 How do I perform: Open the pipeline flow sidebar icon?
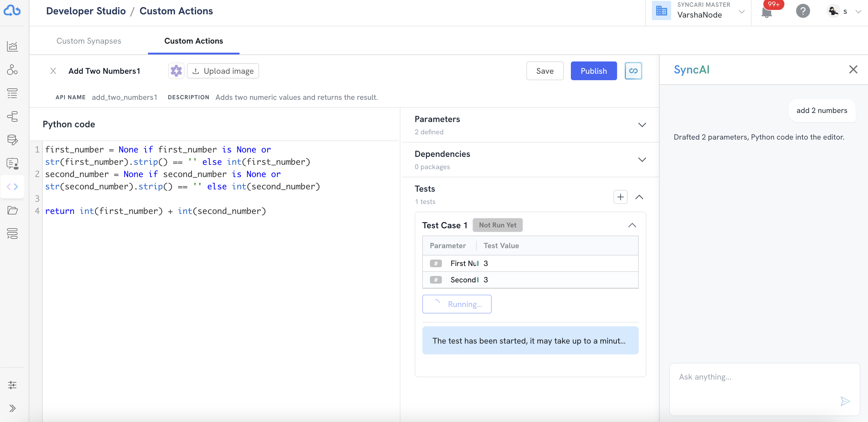[x=13, y=116]
